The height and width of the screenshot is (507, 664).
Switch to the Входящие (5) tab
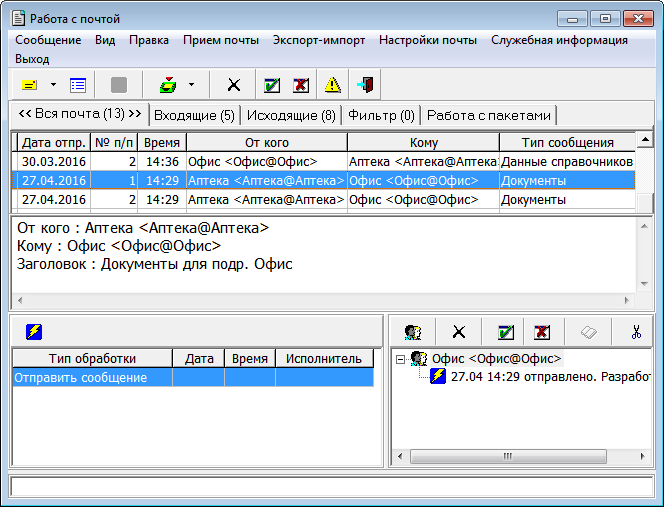coord(195,115)
